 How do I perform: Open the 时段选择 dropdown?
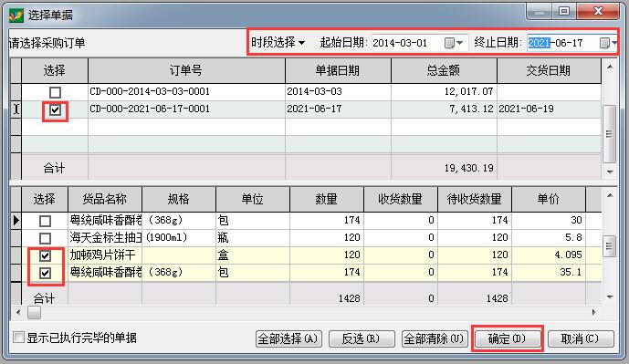pyautogui.click(x=278, y=42)
